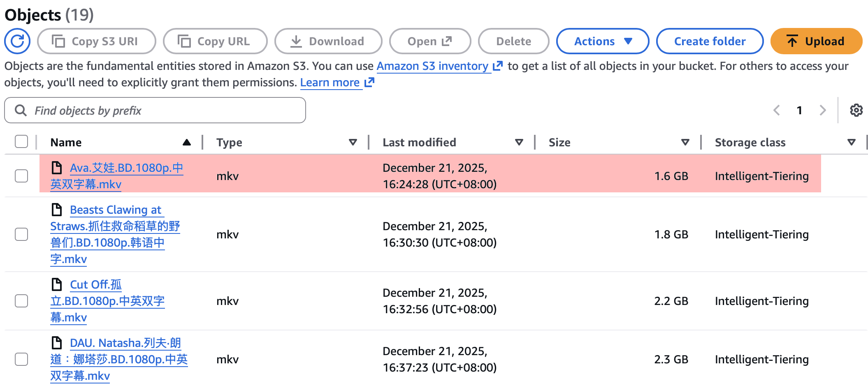868x388 pixels.
Task: Check the Cut Off file checkbox
Action: [21, 301]
